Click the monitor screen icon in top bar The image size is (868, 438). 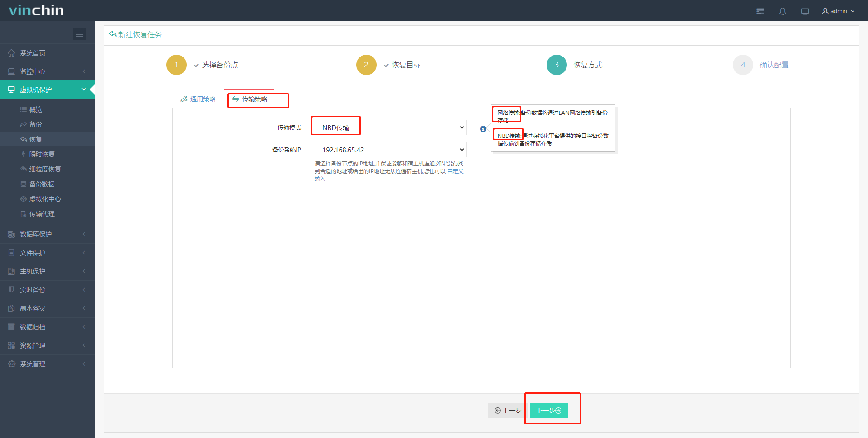pos(805,11)
